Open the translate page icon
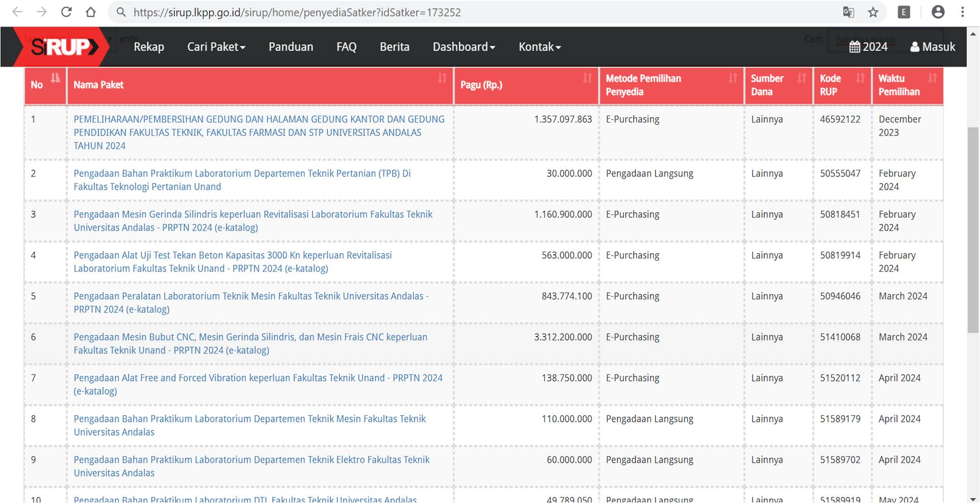Screen dimensions: 980x503 point(848,12)
